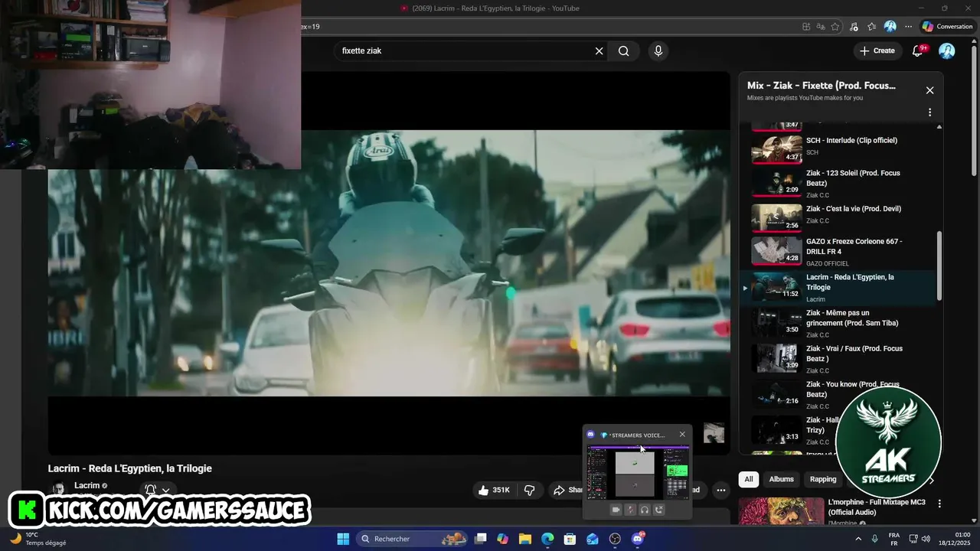Open Copilot from the taskbar
This screenshot has width=980, height=551.
click(503, 539)
